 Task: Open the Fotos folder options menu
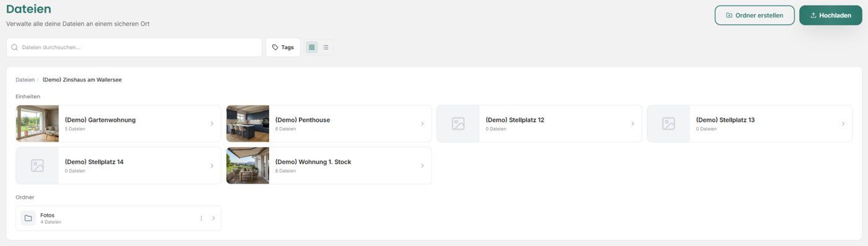coord(201,218)
